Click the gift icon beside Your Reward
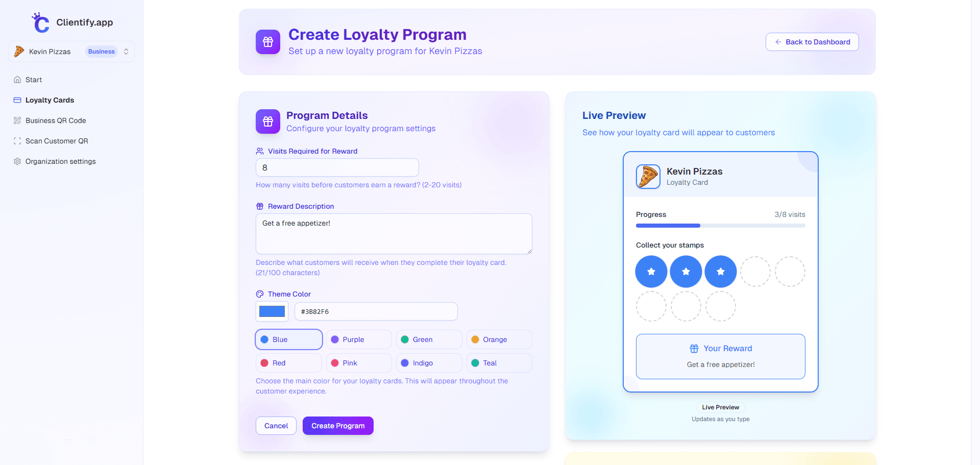The width and height of the screenshot is (980, 465). (694, 349)
